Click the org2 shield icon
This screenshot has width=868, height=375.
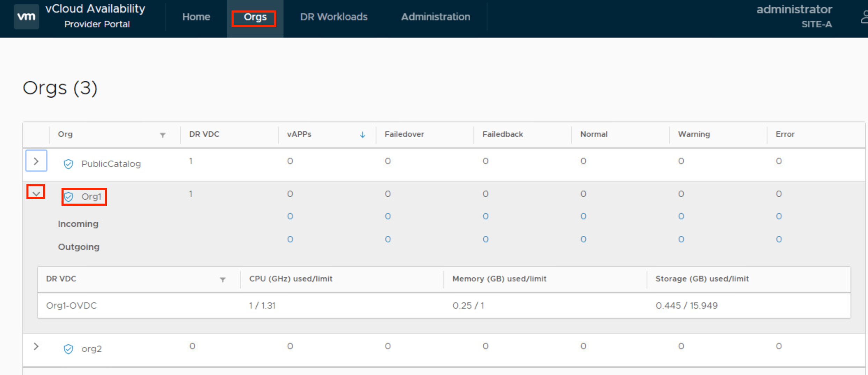(68, 349)
